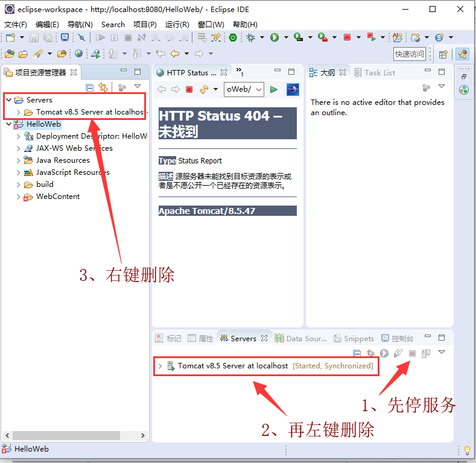Collapse all in Project Explorer toolbar
476x463 pixels.
pos(90,87)
